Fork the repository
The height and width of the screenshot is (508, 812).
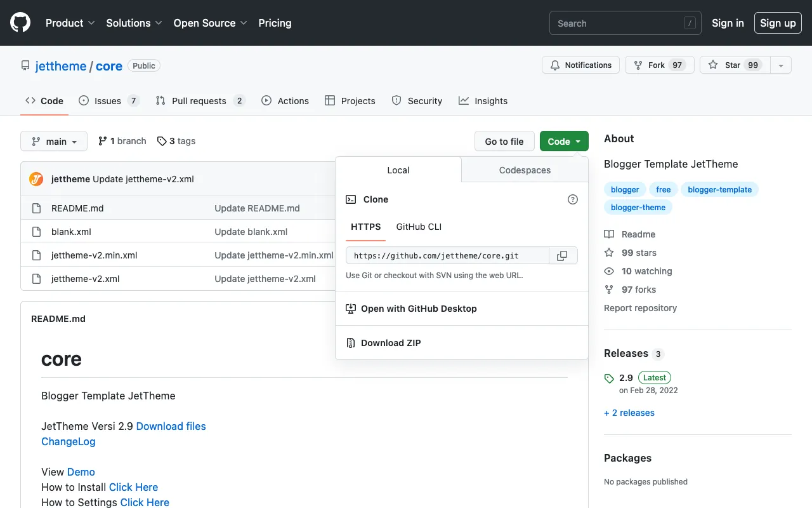pos(660,65)
